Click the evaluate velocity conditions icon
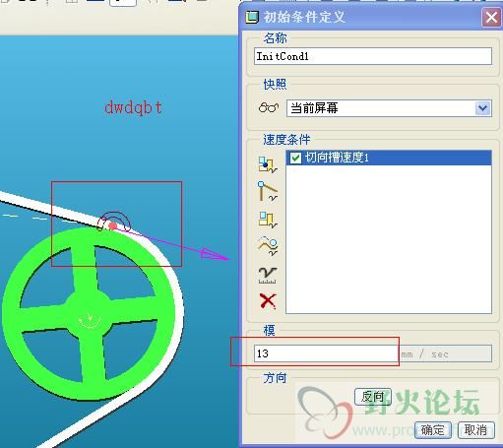Viewport: 503px width, 448px height. [268, 275]
